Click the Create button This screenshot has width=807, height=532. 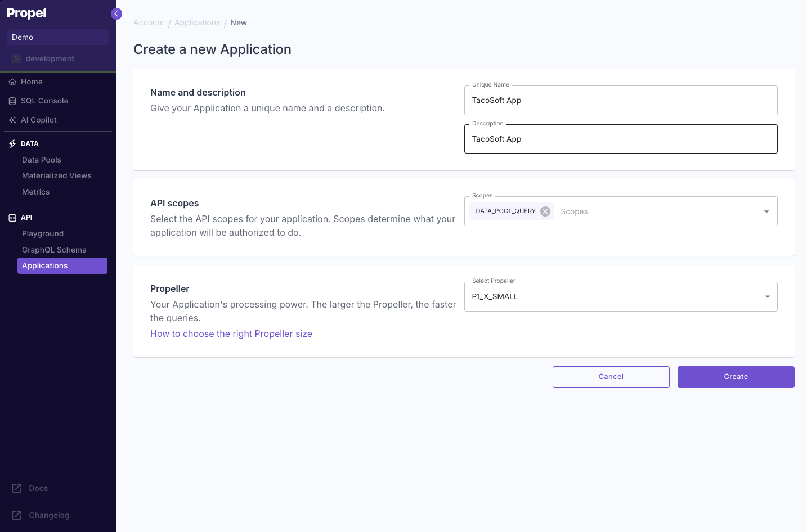tap(736, 377)
